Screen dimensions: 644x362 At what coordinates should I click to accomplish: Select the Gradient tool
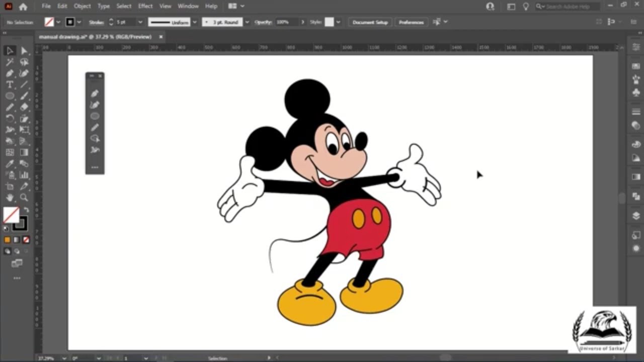tap(24, 152)
